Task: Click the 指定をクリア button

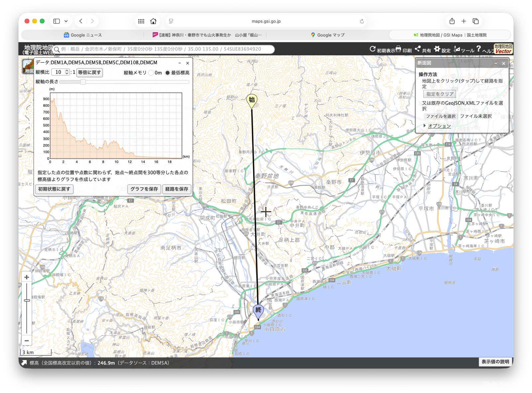Action: 440,94
